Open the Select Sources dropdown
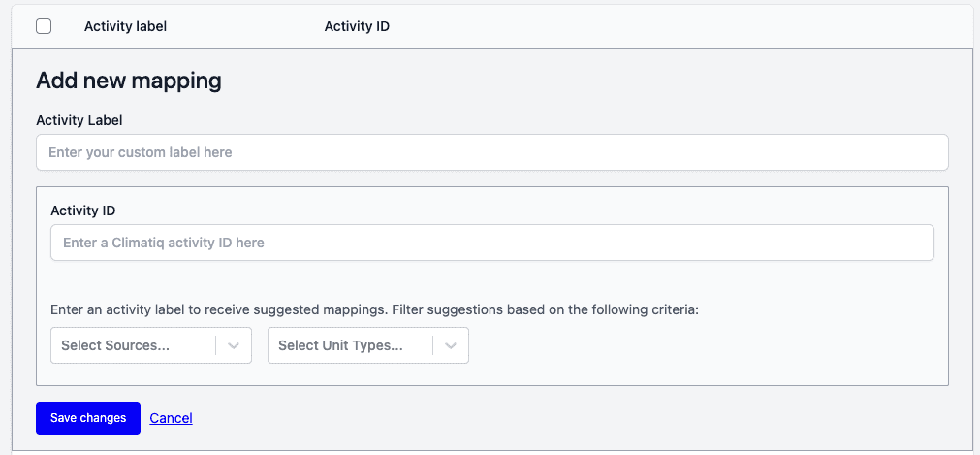 coord(136,345)
